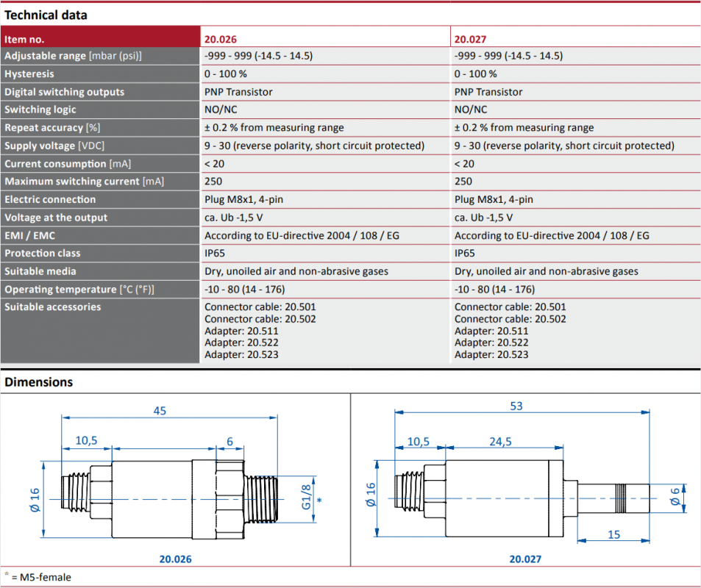Select "0 - 100 %" hysteresis for item 20.027
The height and width of the screenshot is (588, 701).
click(476, 73)
